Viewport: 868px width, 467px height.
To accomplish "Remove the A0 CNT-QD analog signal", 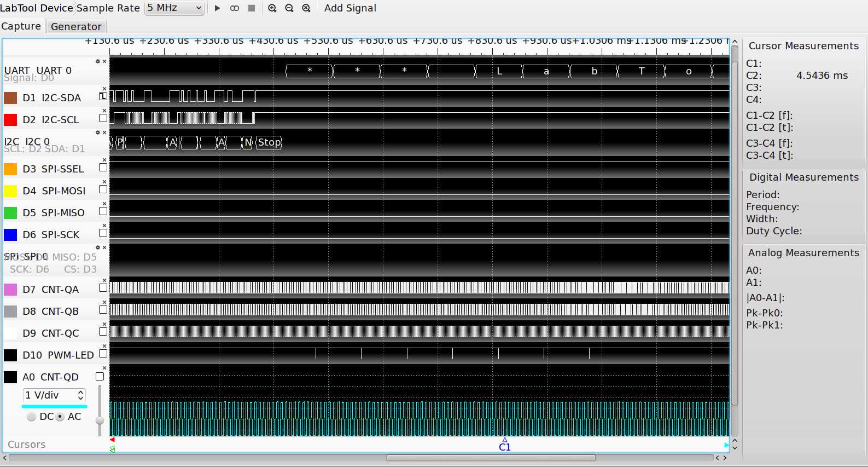I will pyautogui.click(x=104, y=368).
